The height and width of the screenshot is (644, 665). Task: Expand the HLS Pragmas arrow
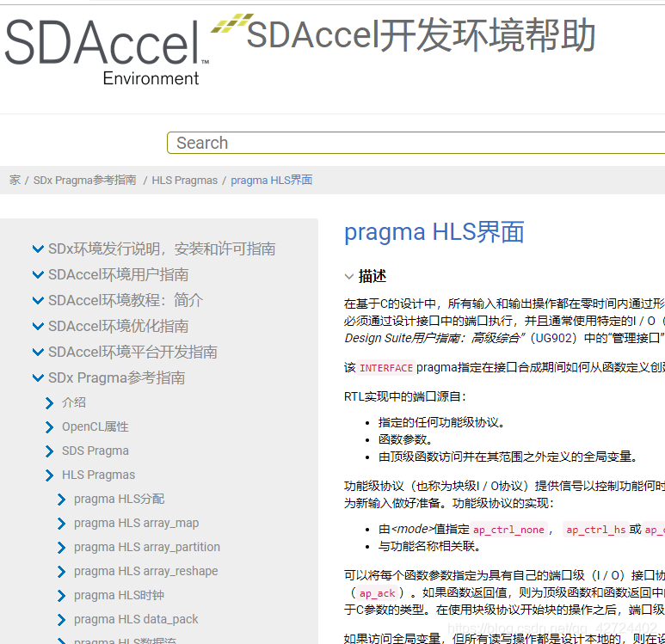coord(50,475)
